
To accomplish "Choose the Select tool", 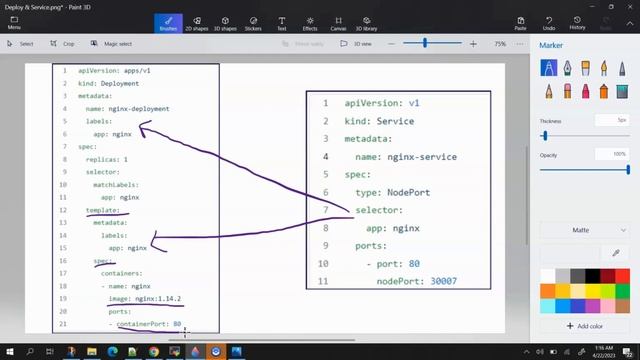I will coord(20,44).
